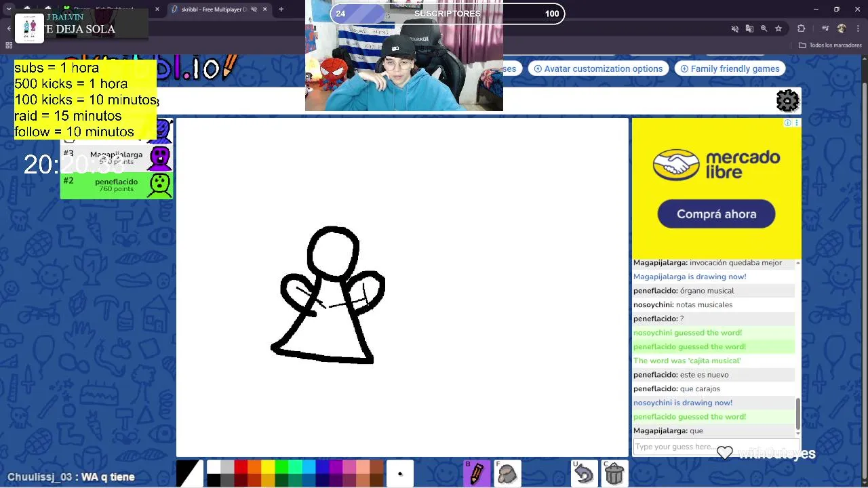Click the apps grid icon in bookmarks bar
Image resolution: width=868 pixels, height=488 pixels.
tap(9, 45)
